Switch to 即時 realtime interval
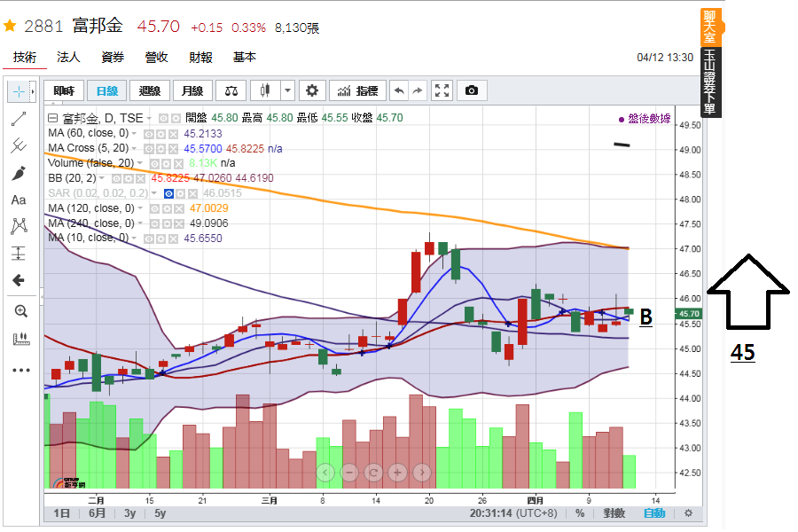 pyautogui.click(x=64, y=91)
